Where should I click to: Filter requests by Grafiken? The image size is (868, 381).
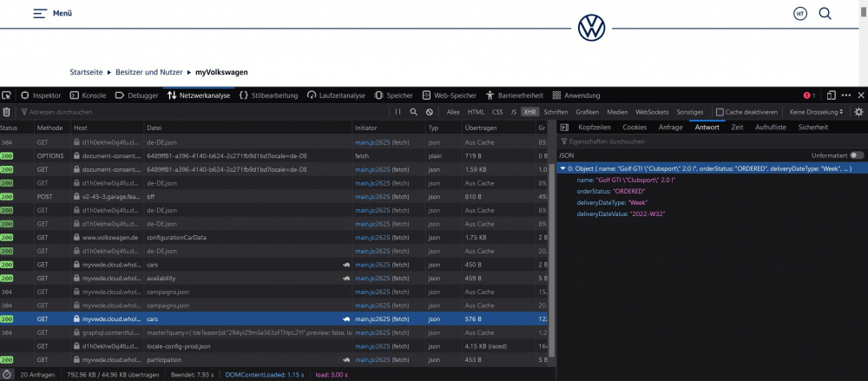coord(587,112)
